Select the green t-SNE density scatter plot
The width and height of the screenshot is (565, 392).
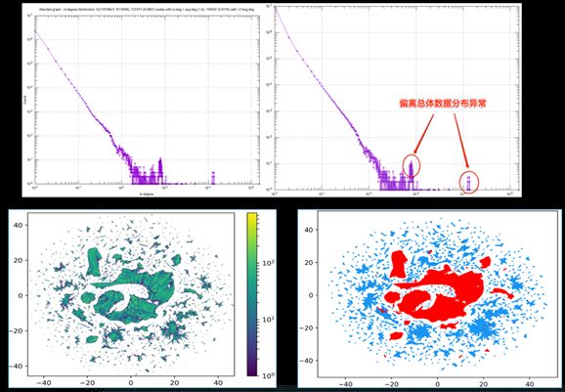131,294
